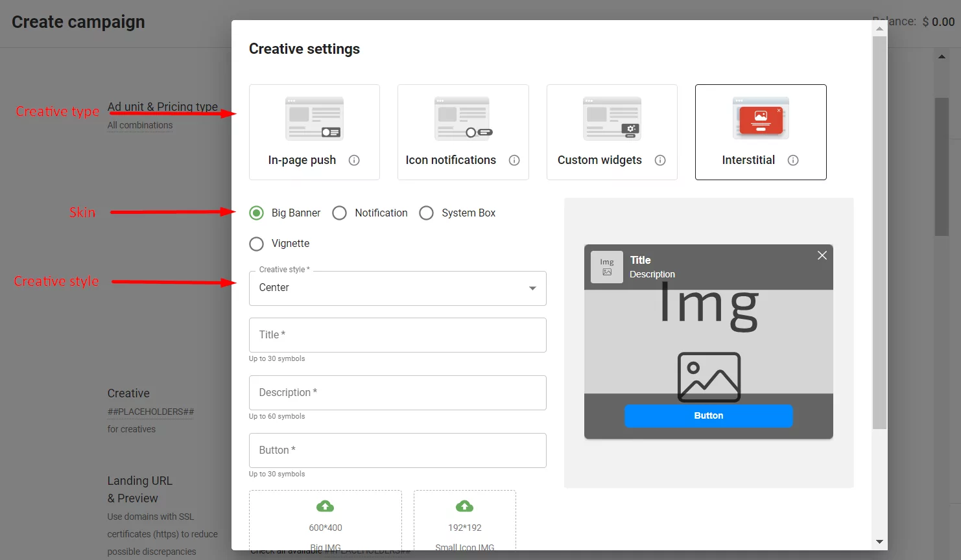Click the Interstitial card illustration icon

pyautogui.click(x=761, y=119)
